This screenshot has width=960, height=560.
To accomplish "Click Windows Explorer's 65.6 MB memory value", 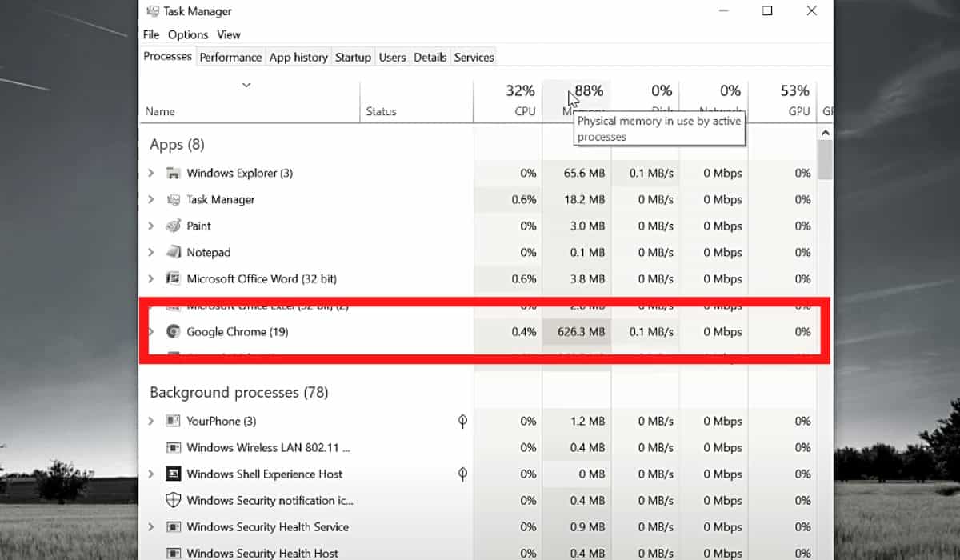I will (x=584, y=173).
